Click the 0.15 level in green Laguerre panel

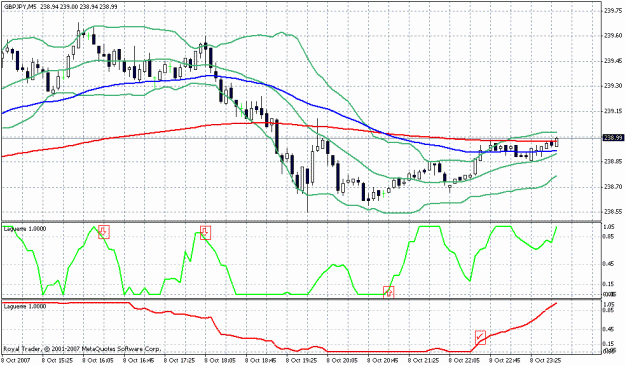610,284
